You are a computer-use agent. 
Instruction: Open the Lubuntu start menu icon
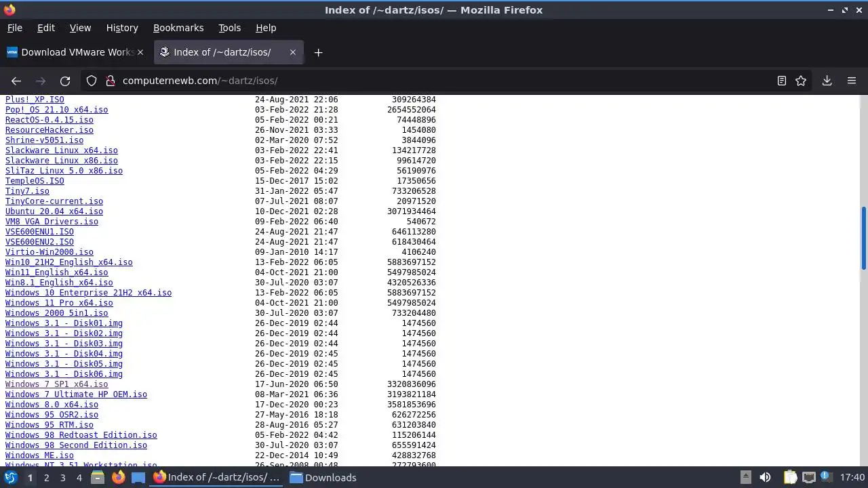(10, 477)
